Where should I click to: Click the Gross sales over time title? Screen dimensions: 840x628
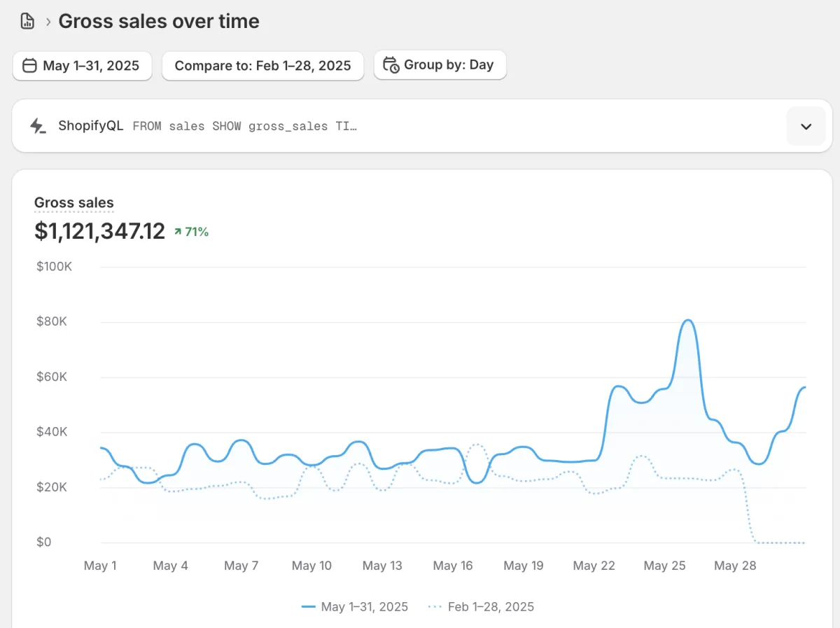point(159,21)
